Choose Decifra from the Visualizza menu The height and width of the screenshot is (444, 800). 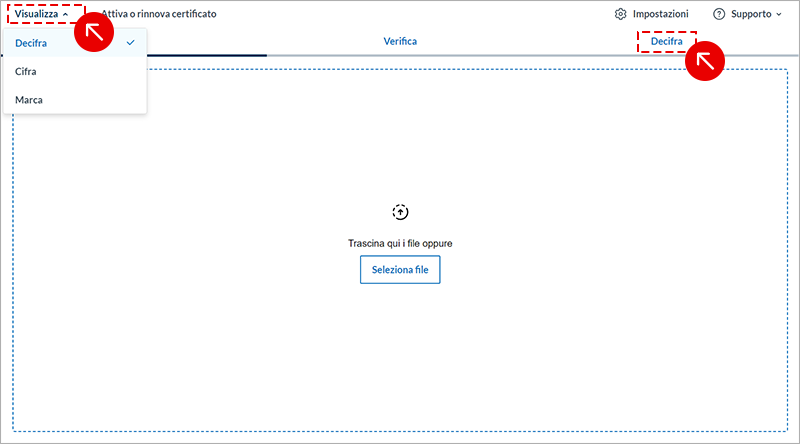pos(32,43)
